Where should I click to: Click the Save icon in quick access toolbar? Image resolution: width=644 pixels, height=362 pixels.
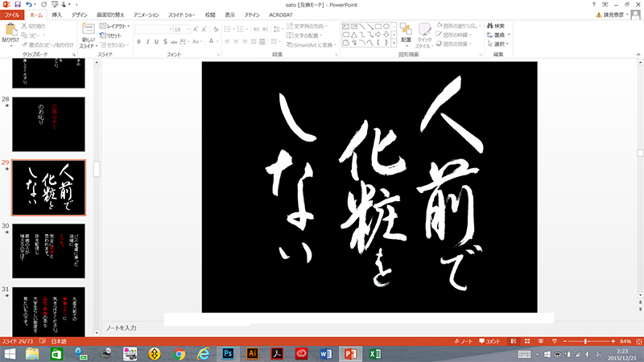[x=18, y=5]
